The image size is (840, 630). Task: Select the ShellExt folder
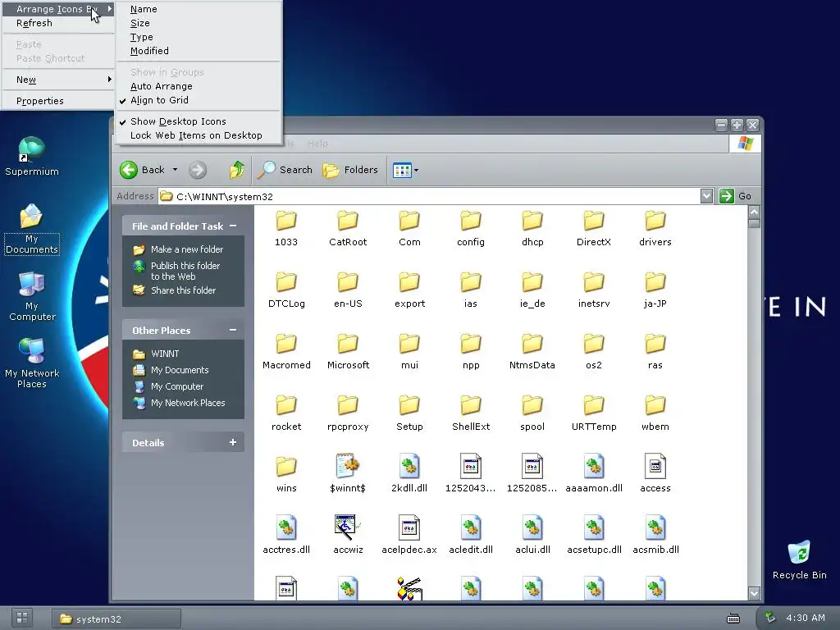(471, 413)
